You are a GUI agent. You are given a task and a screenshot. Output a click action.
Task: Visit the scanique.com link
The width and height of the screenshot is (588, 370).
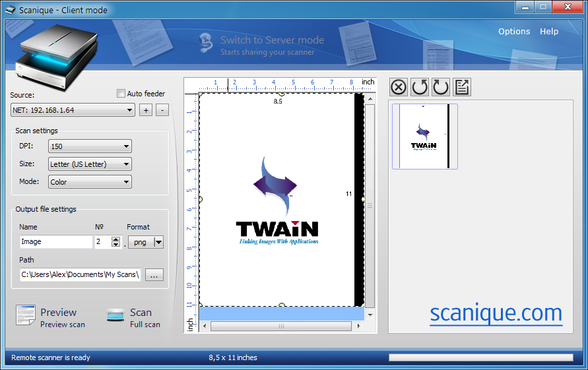click(496, 313)
